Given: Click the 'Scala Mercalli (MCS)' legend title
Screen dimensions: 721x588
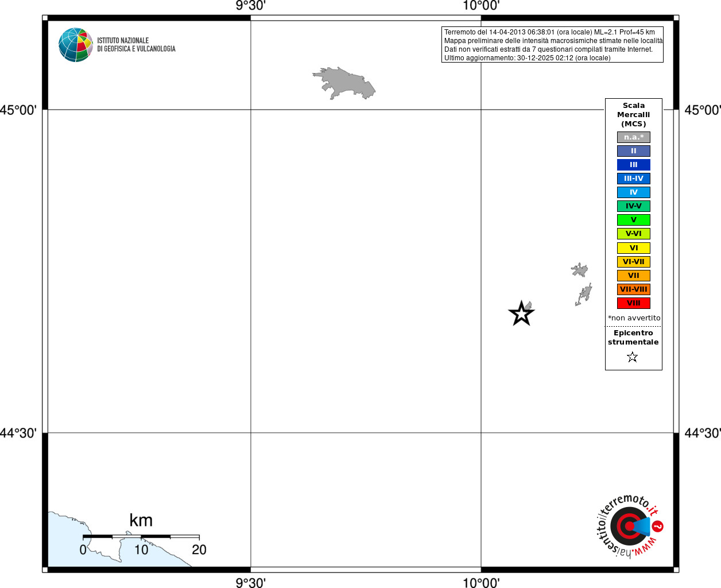Looking at the screenshot, I should pos(634,115).
